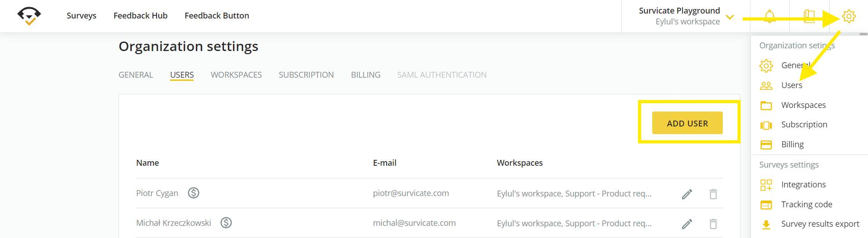868x238 pixels.
Task: Edit Piotr Cygan with pencil icon
Action: tap(687, 194)
